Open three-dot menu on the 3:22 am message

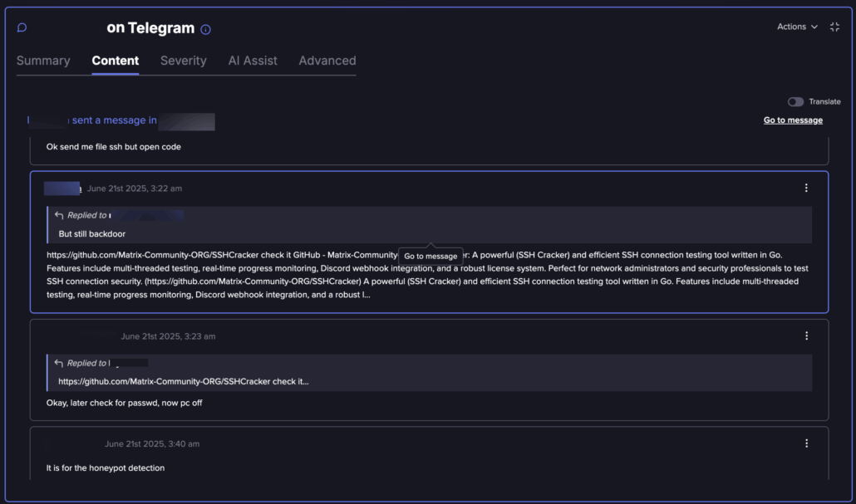coord(806,188)
